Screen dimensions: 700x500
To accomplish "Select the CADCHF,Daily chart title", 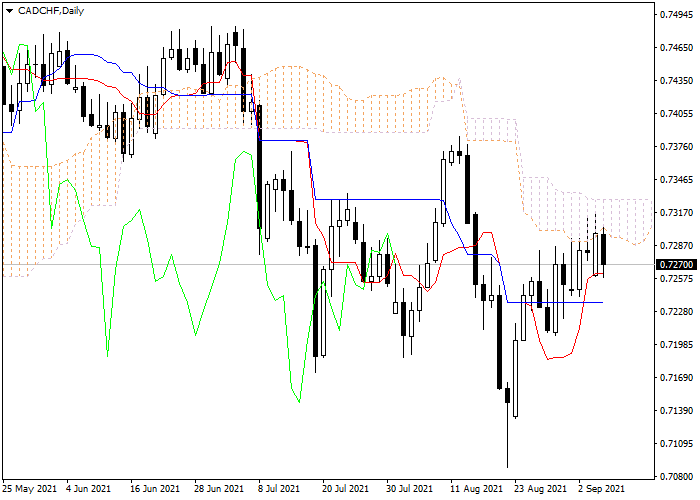I will [x=51, y=11].
